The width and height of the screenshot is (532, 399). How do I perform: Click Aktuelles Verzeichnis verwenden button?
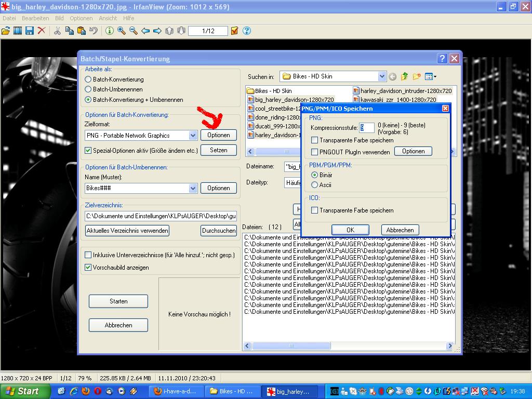click(x=127, y=231)
